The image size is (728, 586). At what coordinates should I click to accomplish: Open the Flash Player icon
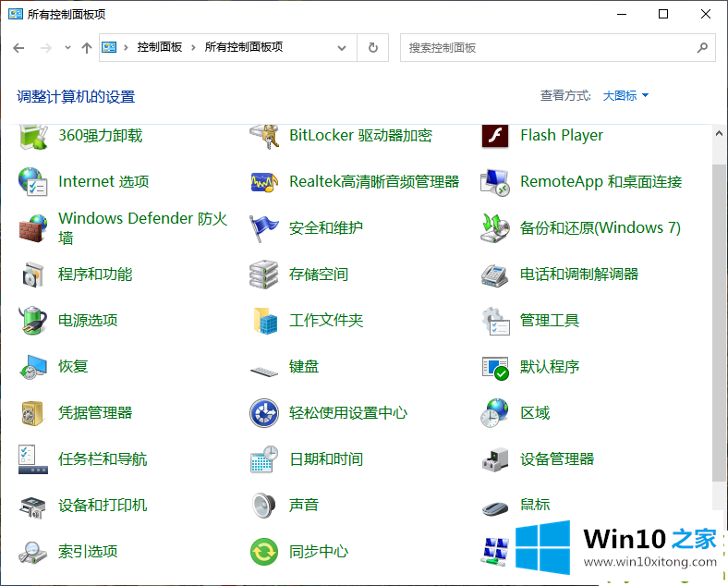coord(495,137)
